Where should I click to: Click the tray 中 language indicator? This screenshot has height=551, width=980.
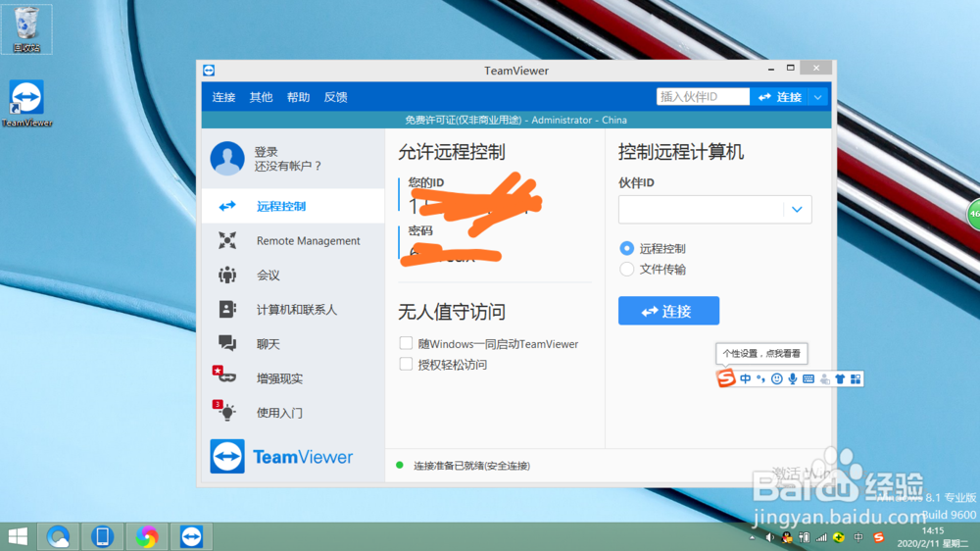pyautogui.click(x=858, y=537)
